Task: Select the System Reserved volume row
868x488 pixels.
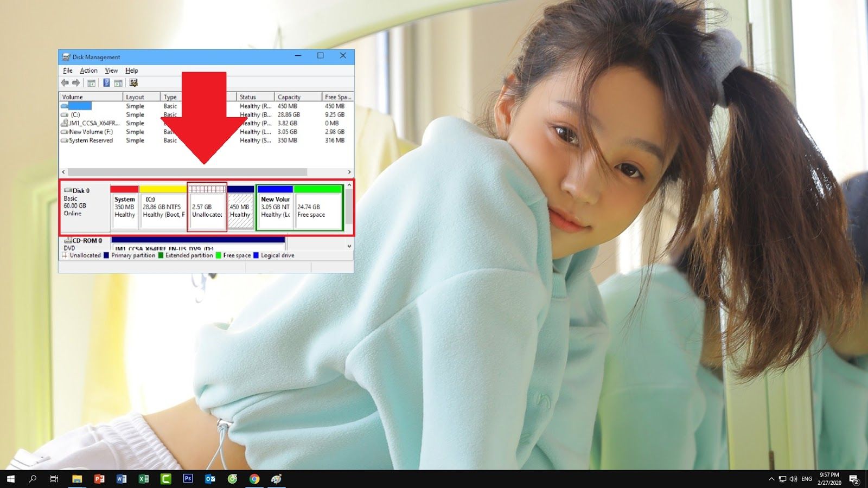Action: point(90,140)
